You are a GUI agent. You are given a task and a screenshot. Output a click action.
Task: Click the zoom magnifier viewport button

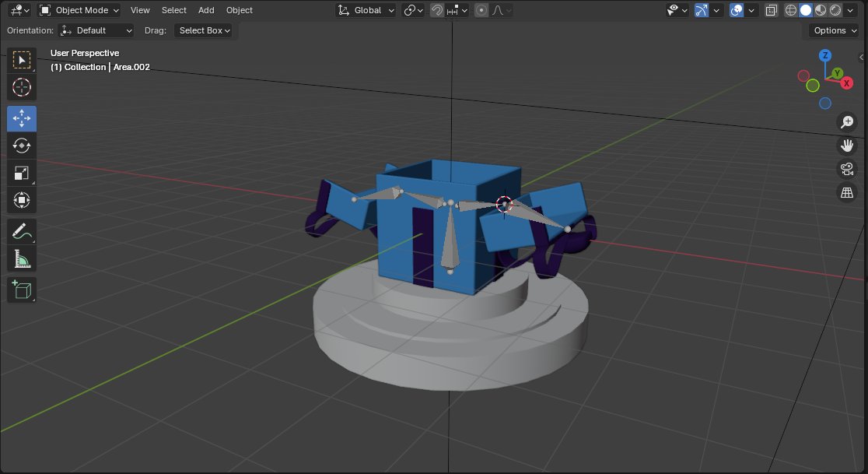(x=847, y=122)
